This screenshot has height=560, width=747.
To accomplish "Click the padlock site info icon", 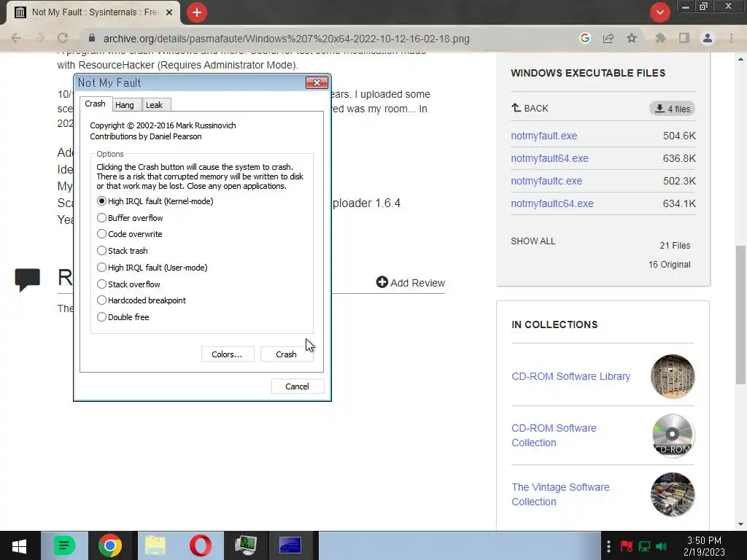I will 92,38.
